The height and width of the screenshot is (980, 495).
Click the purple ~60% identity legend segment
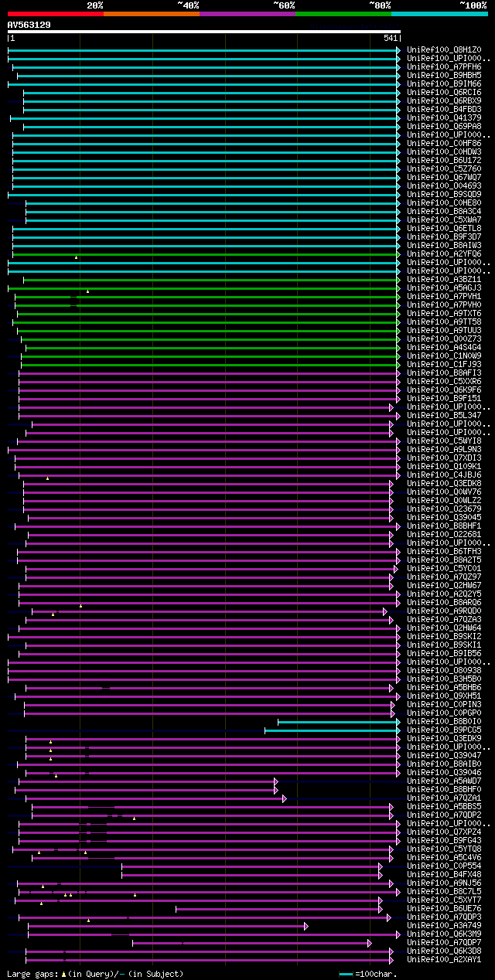click(x=247, y=14)
